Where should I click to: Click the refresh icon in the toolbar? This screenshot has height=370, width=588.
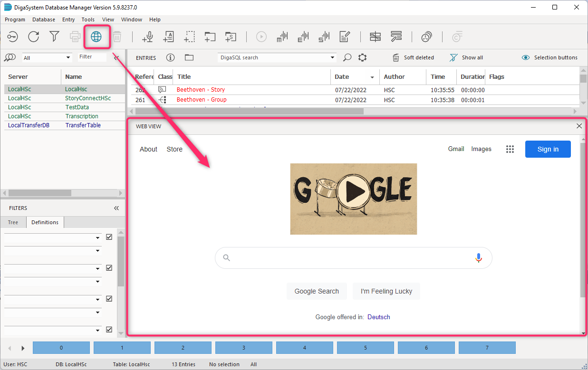click(33, 37)
